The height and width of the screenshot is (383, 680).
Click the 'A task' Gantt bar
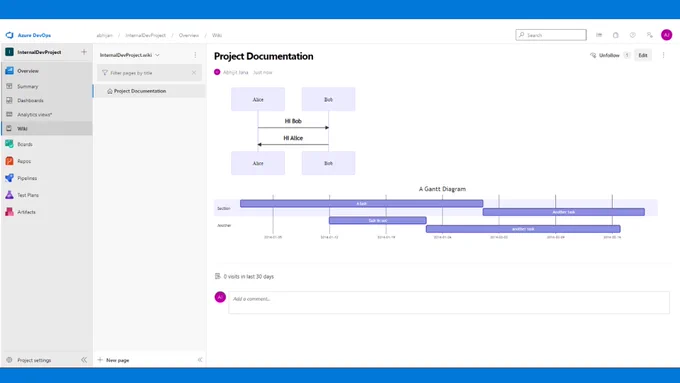point(362,203)
